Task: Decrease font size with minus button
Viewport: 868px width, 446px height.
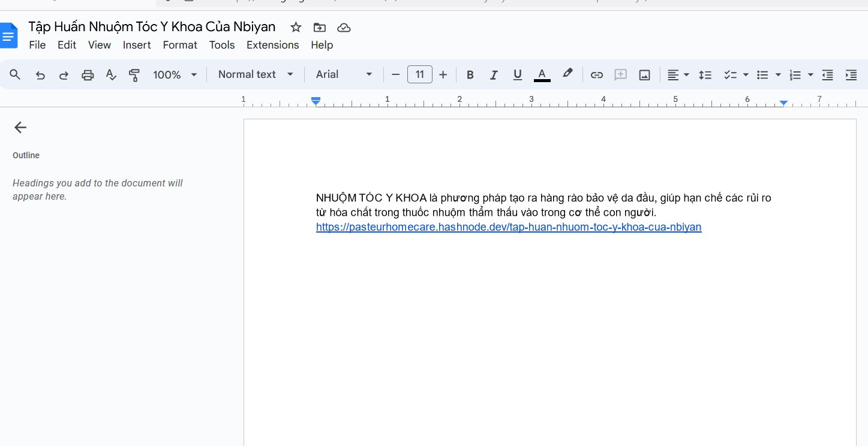Action: pyautogui.click(x=395, y=74)
